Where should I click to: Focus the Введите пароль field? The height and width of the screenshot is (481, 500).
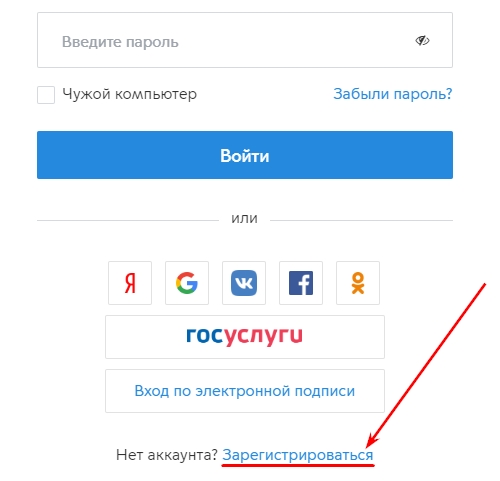point(245,40)
